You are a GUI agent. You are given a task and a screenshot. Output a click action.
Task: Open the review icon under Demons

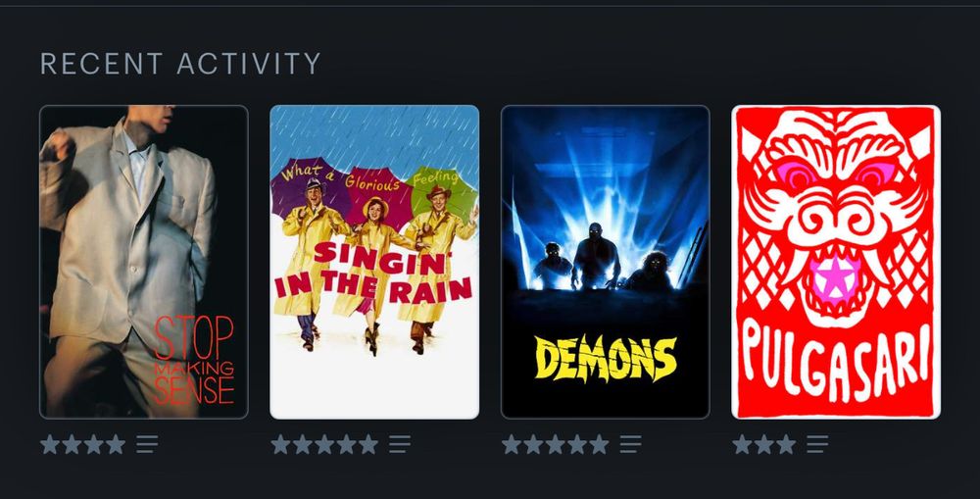pos(630,444)
